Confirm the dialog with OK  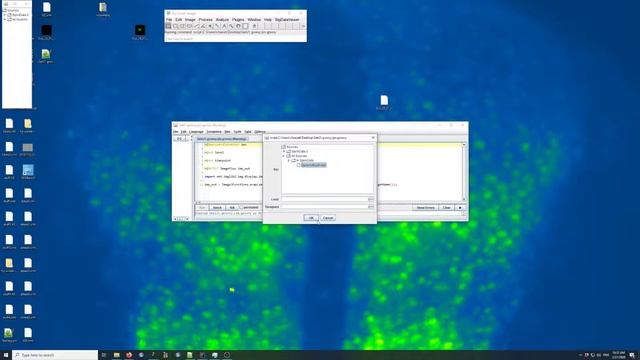coord(311,218)
